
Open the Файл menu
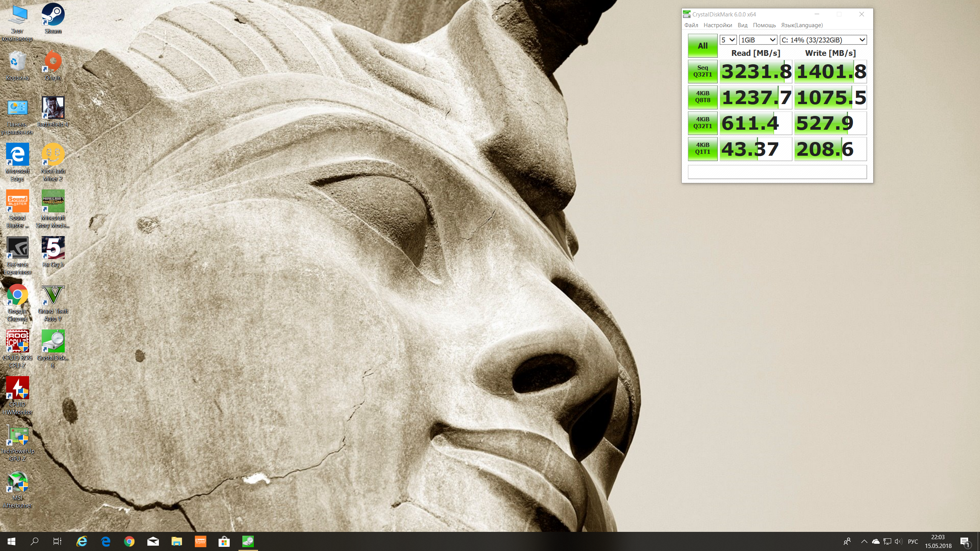(691, 25)
